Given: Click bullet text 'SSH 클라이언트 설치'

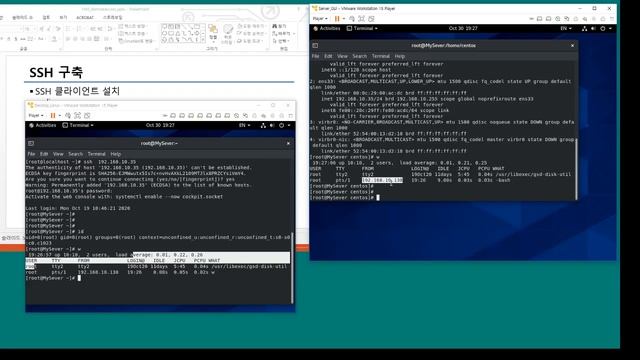Looking at the screenshot, I should click(x=77, y=91).
